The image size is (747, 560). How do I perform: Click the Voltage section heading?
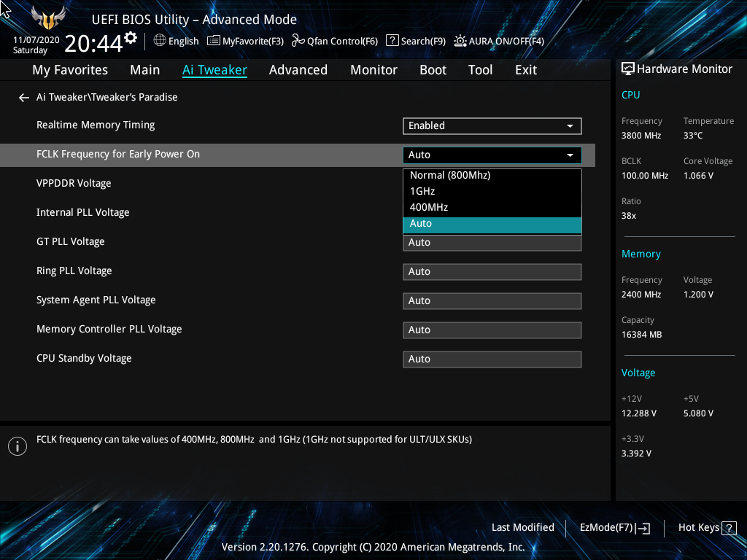638,373
